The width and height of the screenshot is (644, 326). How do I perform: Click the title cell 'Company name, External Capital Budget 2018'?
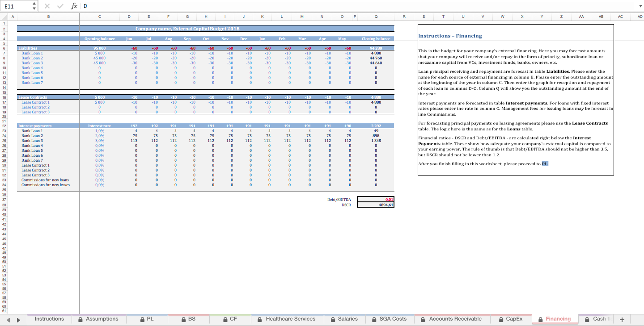pos(187,29)
